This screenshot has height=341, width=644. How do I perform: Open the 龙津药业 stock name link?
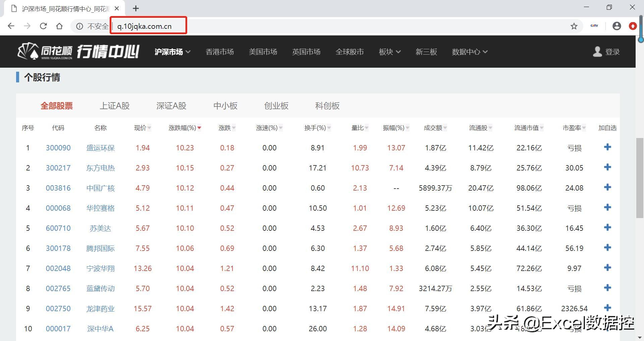(x=100, y=309)
